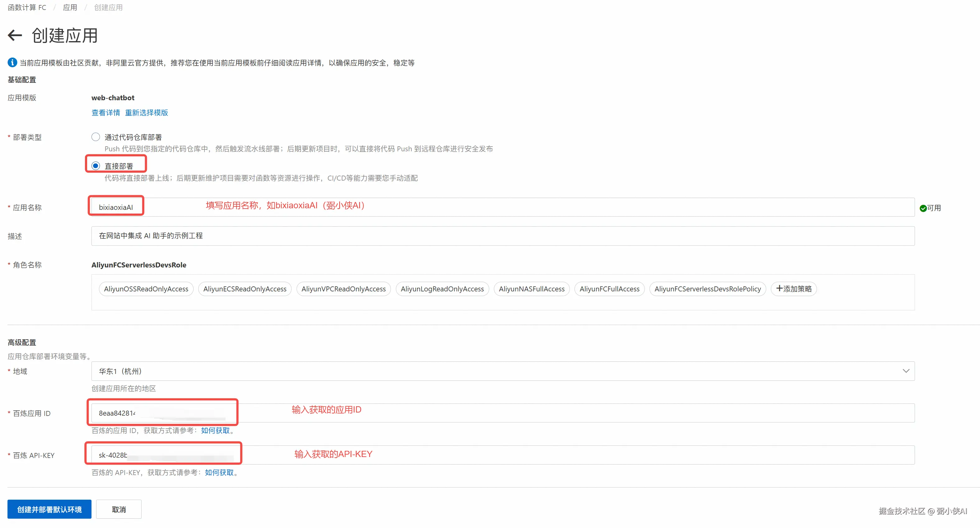Click the 应用名称 input field
980x528 pixels.
click(x=502, y=207)
